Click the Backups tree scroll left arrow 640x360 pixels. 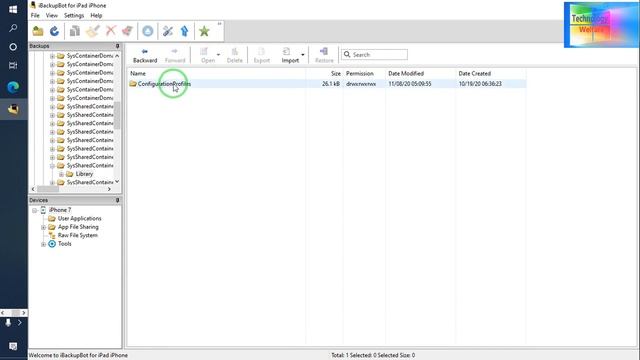click(33, 189)
